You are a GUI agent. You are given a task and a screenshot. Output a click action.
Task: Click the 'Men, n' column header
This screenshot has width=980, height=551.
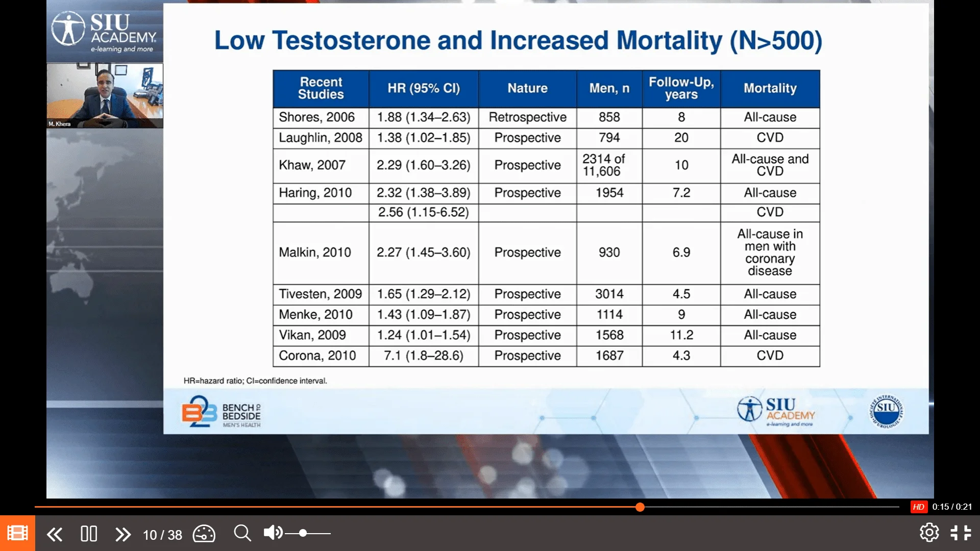point(609,88)
